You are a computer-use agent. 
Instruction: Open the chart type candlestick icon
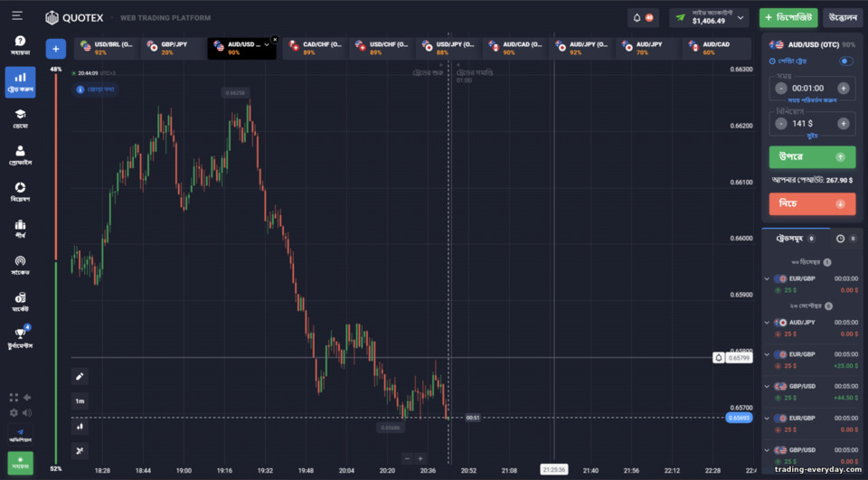coord(80,427)
